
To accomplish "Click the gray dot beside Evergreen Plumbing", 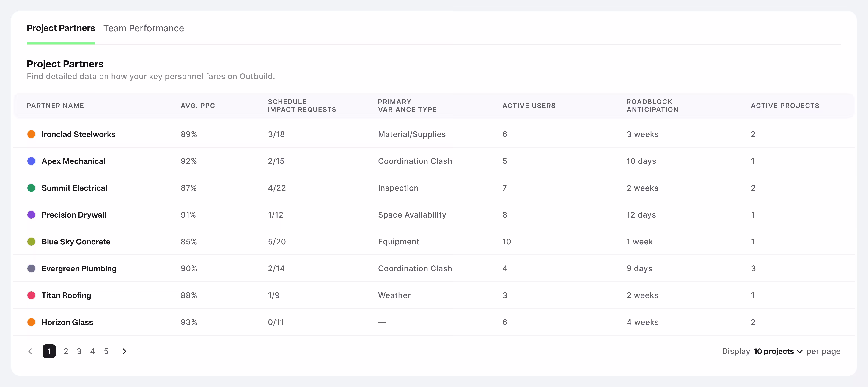I will pyautogui.click(x=31, y=268).
